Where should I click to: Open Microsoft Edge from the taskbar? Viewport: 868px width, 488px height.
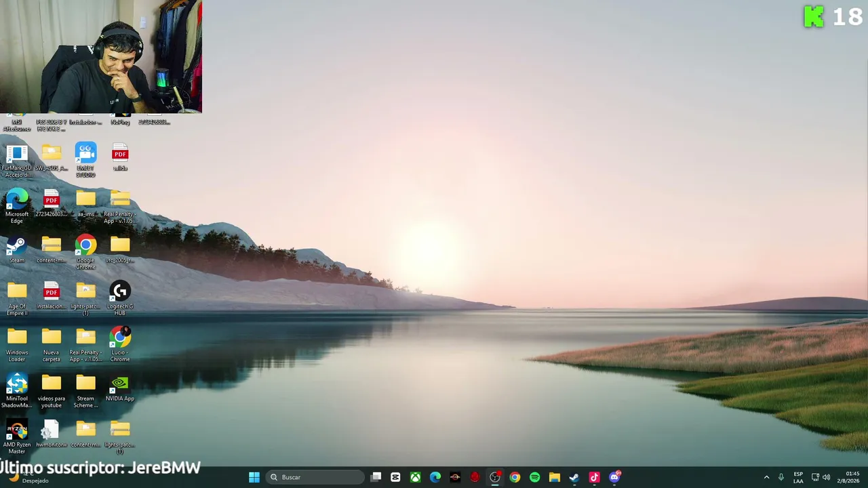pyautogui.click(x=435, y=477)
